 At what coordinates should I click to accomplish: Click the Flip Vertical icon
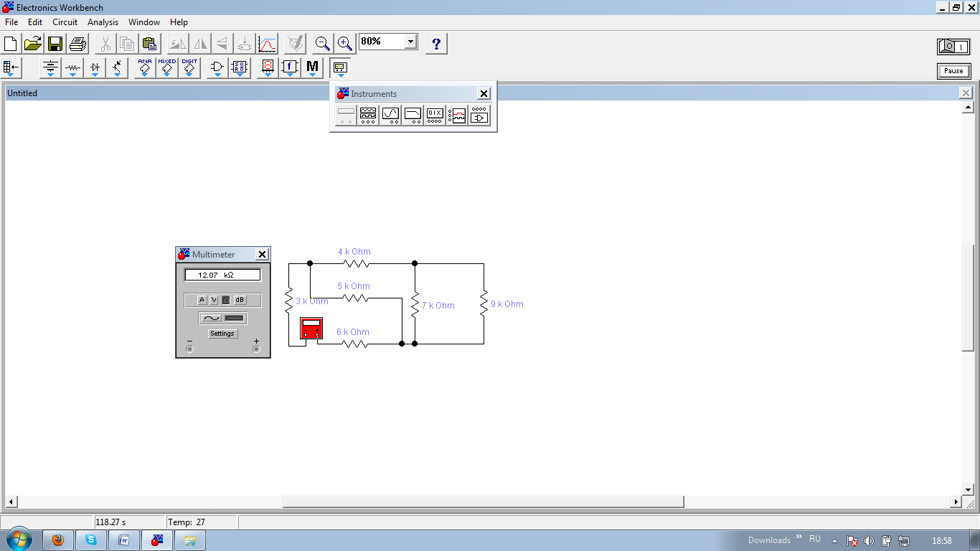pos(222,44)
